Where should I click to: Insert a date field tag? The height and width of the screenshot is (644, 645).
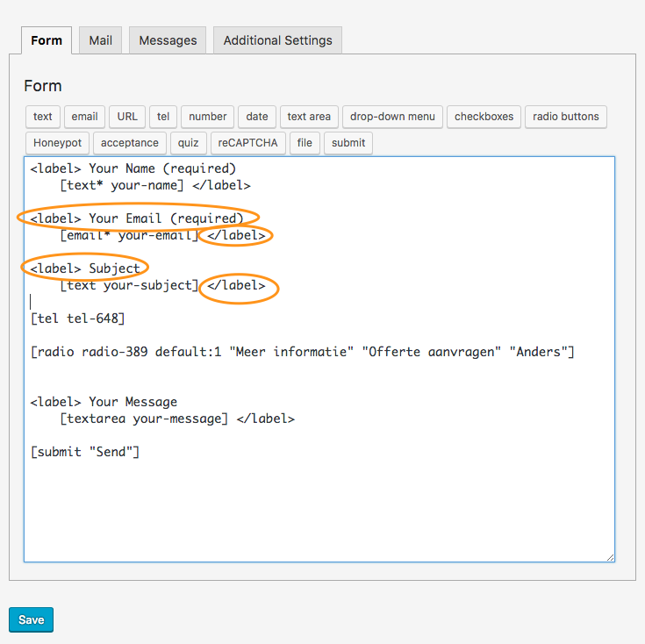click(x=257, y=117)
